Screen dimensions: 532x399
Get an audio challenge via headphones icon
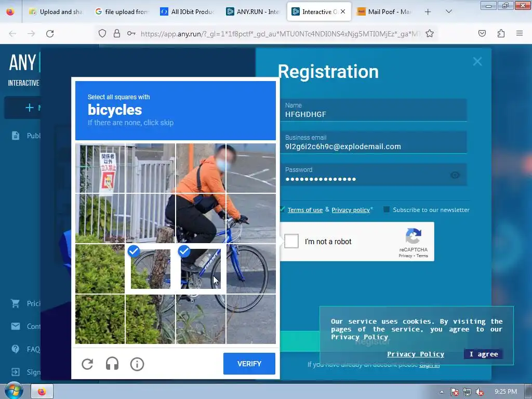[112, 364]
